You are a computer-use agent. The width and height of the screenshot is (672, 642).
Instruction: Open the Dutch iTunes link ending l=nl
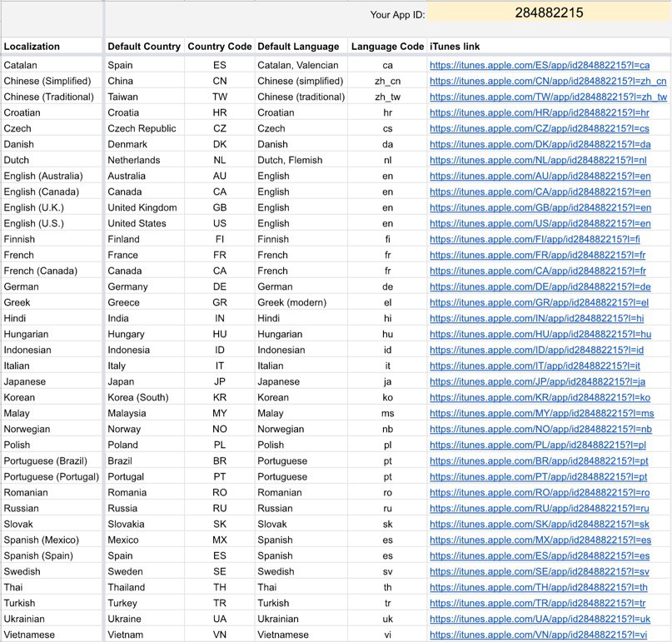click(538, 160)
